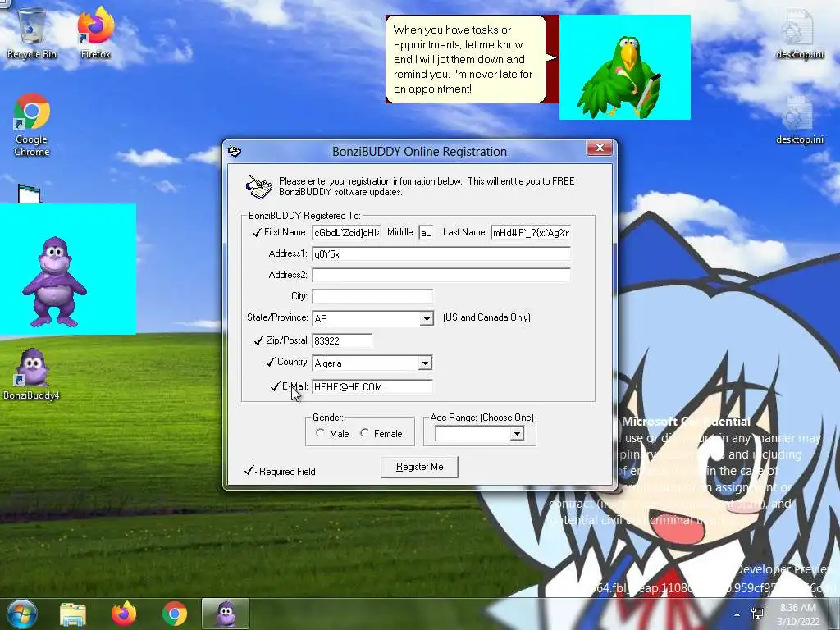Click the Address1 field containing q0Y5x!
840x630 pixels.
click(x=441, y=254)
